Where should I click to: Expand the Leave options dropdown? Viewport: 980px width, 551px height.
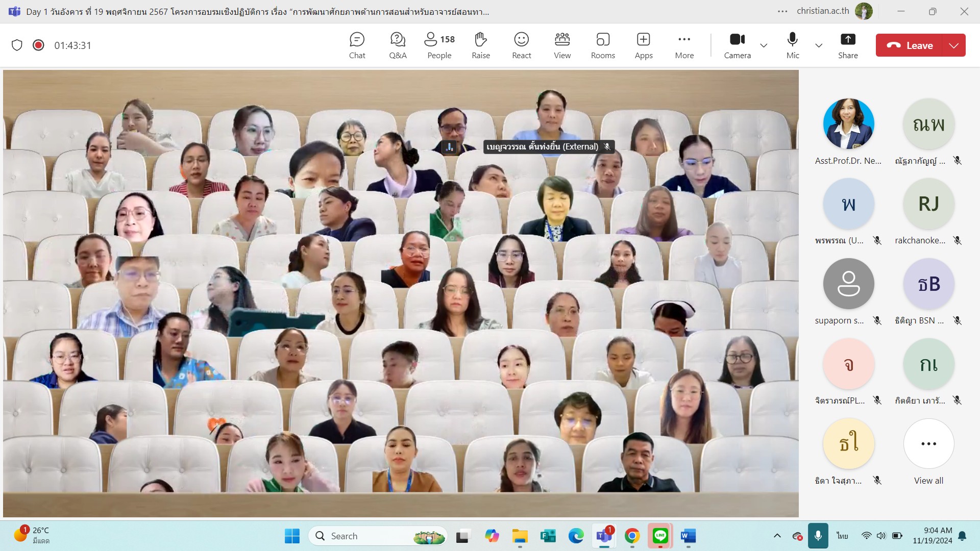tap(954, 45)
